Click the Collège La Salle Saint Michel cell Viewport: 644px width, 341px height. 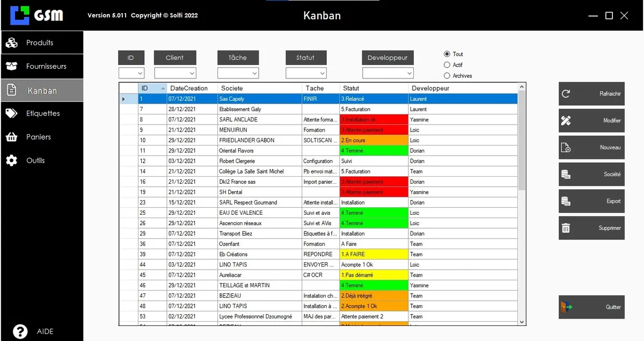[259, 171]
